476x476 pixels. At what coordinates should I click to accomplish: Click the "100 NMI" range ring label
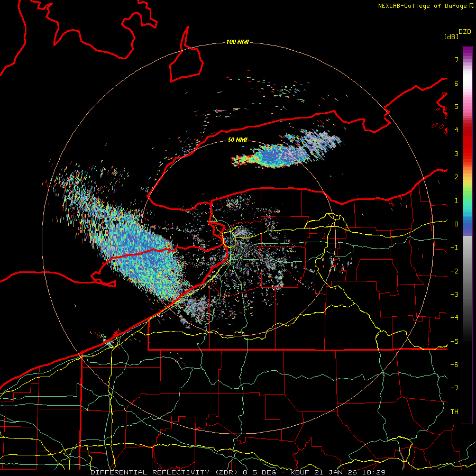237,42
